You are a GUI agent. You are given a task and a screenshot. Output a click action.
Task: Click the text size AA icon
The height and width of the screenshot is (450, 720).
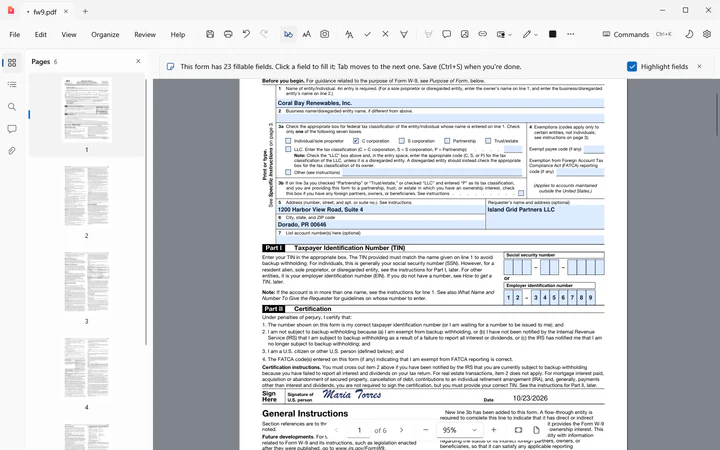pyautogui.click(x=307, y=34)
